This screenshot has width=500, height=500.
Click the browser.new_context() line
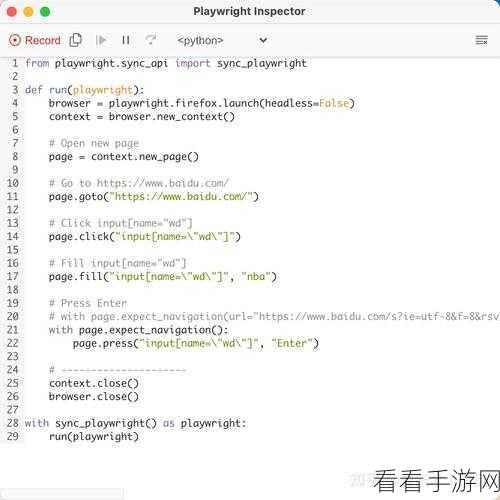(142, 116)
